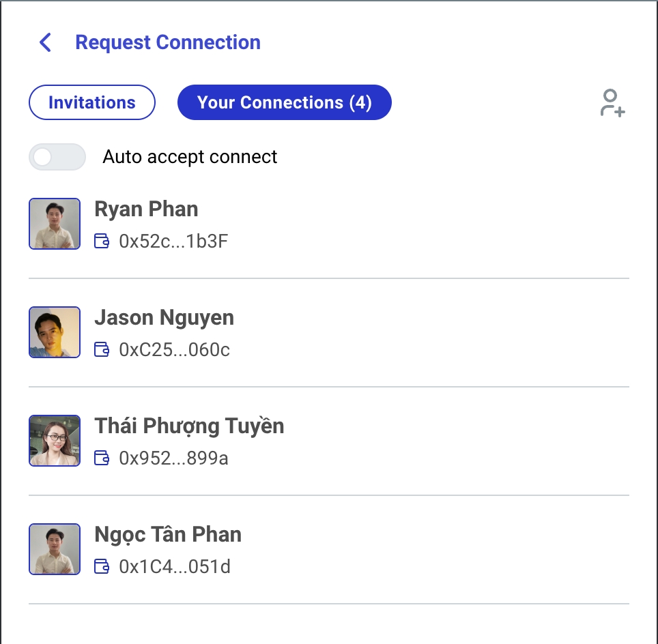Image resolution: width=658 pixels, height=644 pixels.
Task: Select Your Connections (4) tab
Action: point(284,102)
